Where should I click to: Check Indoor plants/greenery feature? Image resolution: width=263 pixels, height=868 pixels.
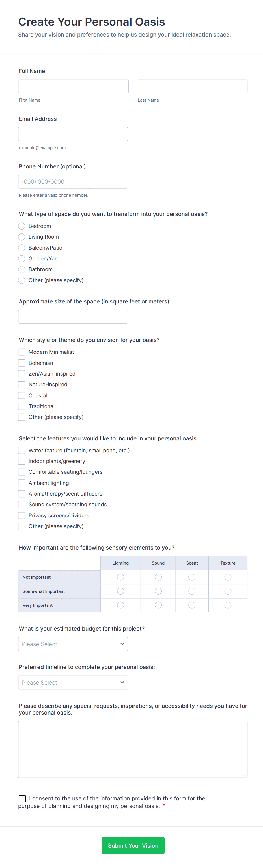point(21,461)
